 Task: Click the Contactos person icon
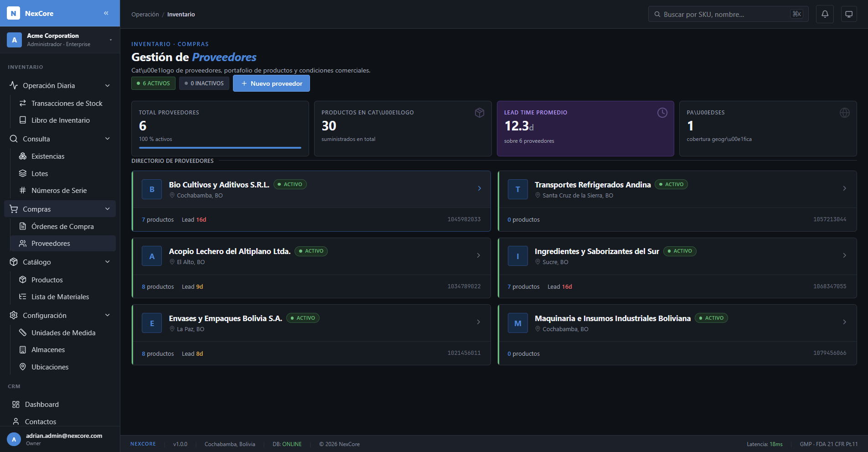click(x=16, y=421)
